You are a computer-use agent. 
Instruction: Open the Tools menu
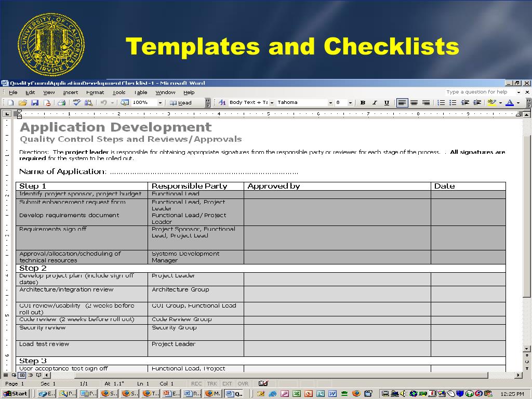coord(119,92)
